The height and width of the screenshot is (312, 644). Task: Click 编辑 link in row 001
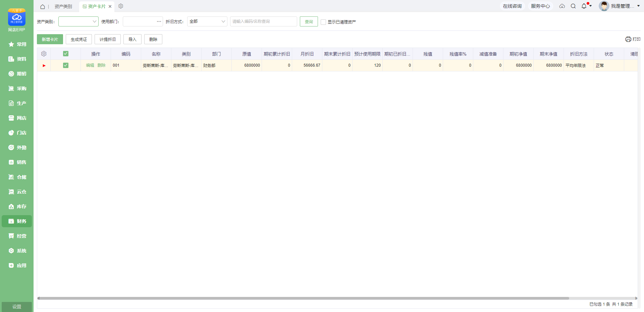click(x=90, y=65)
